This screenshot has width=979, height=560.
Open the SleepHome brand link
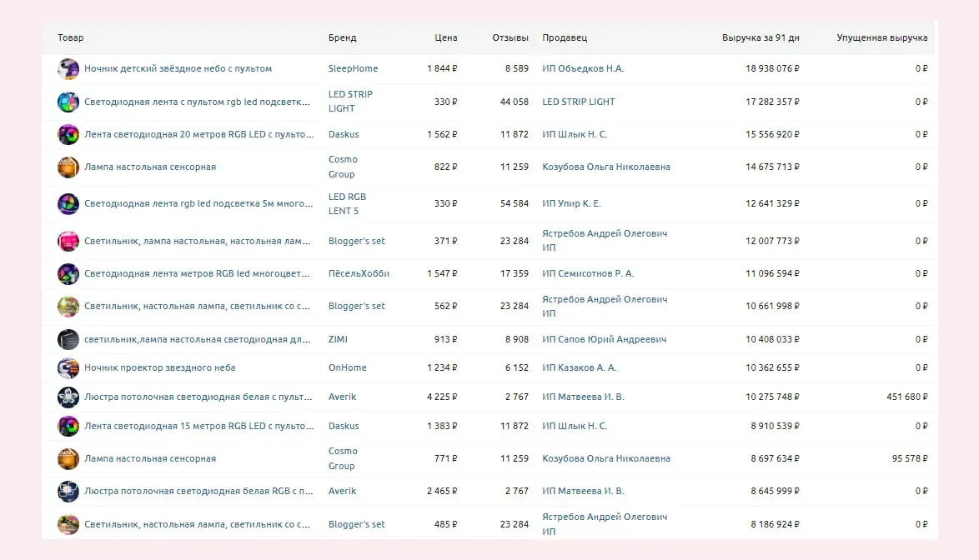353,68
